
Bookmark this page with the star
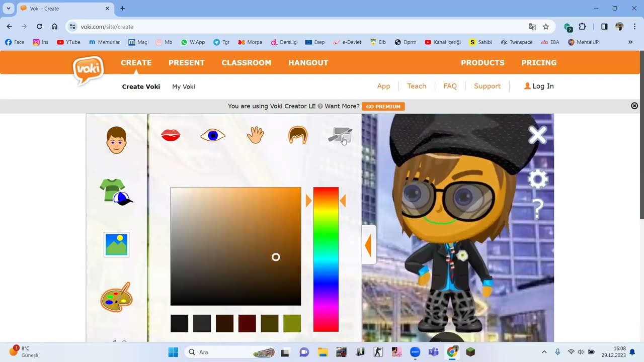(546, 27)
